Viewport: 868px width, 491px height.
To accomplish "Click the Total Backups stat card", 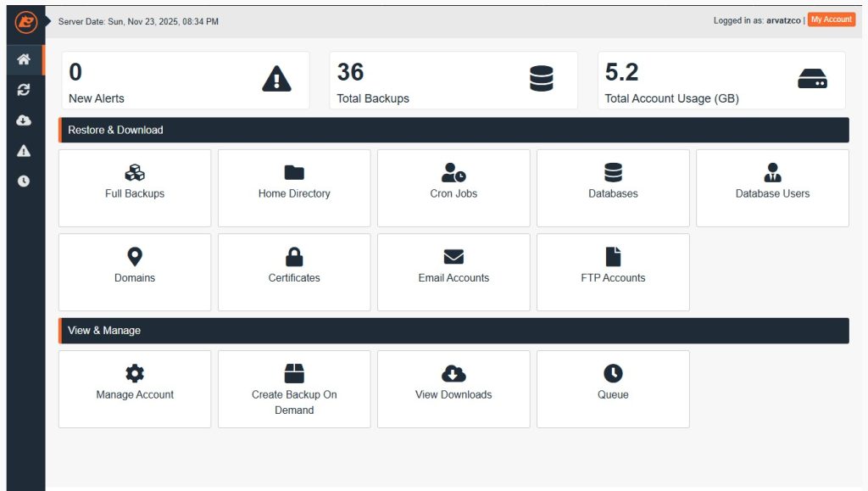I will click(x=453, y=80).
